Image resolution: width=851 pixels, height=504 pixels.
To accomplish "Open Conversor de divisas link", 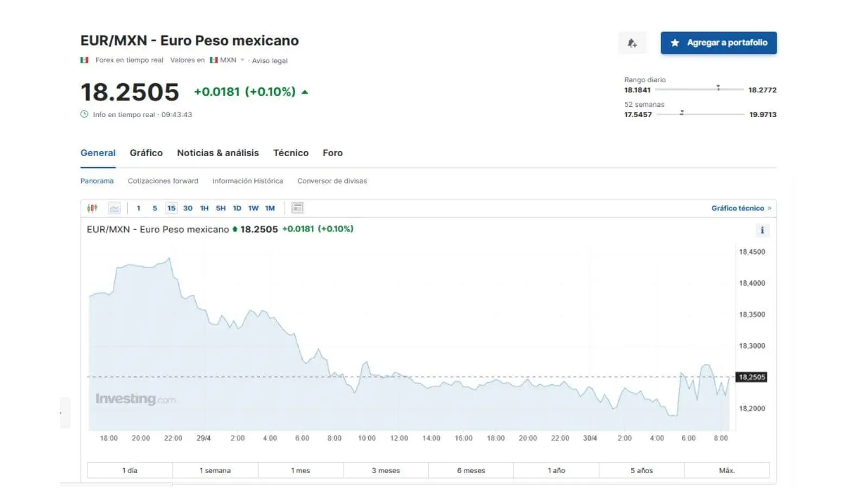I will pos(332,181).
